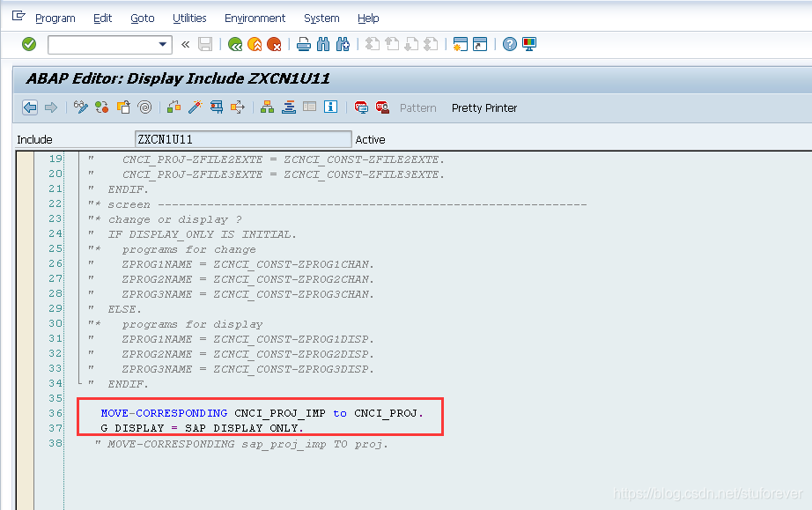Screen dimensions: 812x510
Task: Click the green Back icon
Action: [x=235, y=45]
